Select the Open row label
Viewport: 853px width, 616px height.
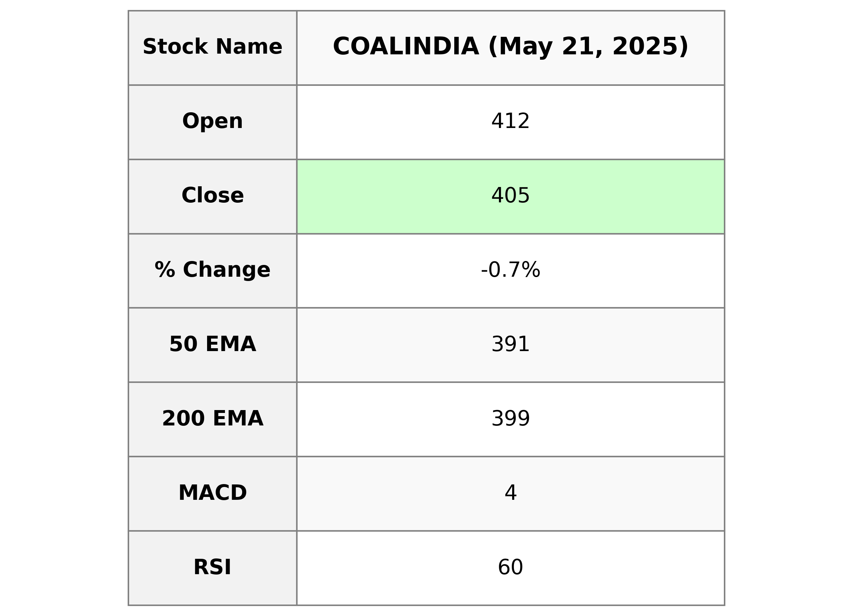[x=212, y=122]
